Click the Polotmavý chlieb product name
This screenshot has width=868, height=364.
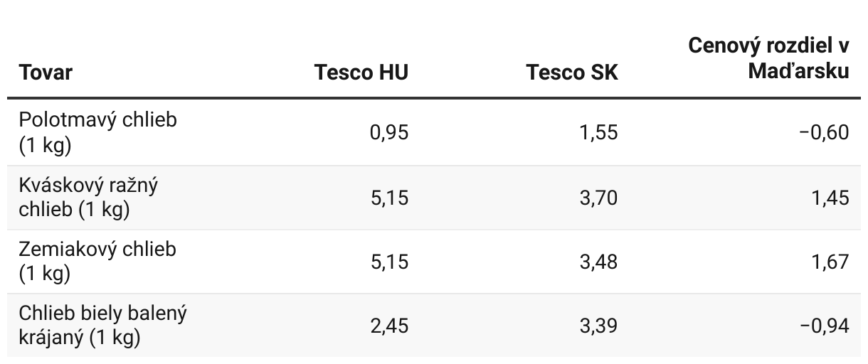click(x=97, y=132)
